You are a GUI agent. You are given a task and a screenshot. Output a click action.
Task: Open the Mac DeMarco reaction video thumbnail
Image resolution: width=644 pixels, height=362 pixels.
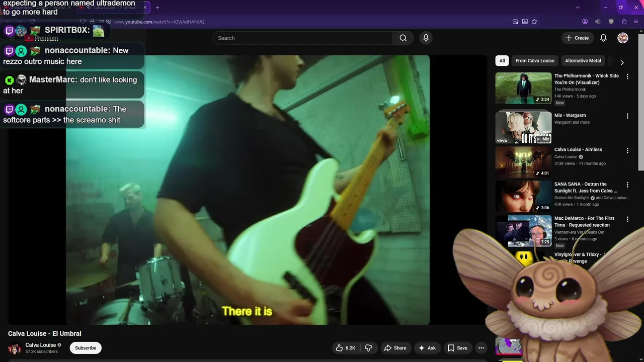click(x=523, y=231)
